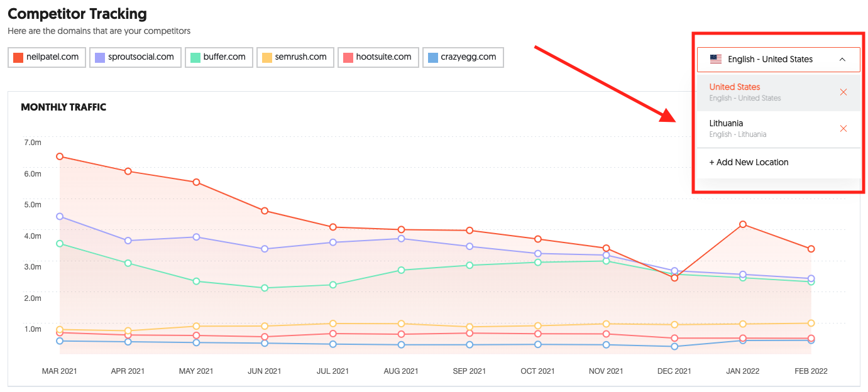Click + Add New Location
Viewport: 868px width, 392px height.
(749, 162)
